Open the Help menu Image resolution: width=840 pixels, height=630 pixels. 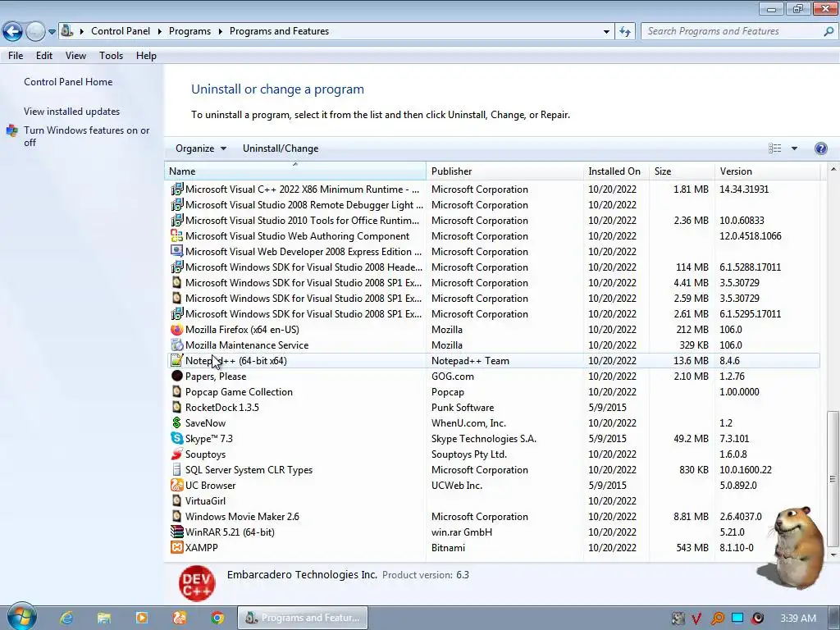(x=146, y=56)
